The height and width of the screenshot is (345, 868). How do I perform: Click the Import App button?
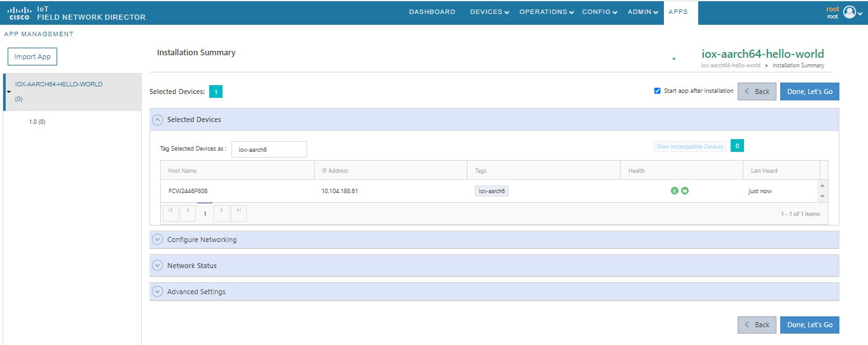(x=32, y=57)
